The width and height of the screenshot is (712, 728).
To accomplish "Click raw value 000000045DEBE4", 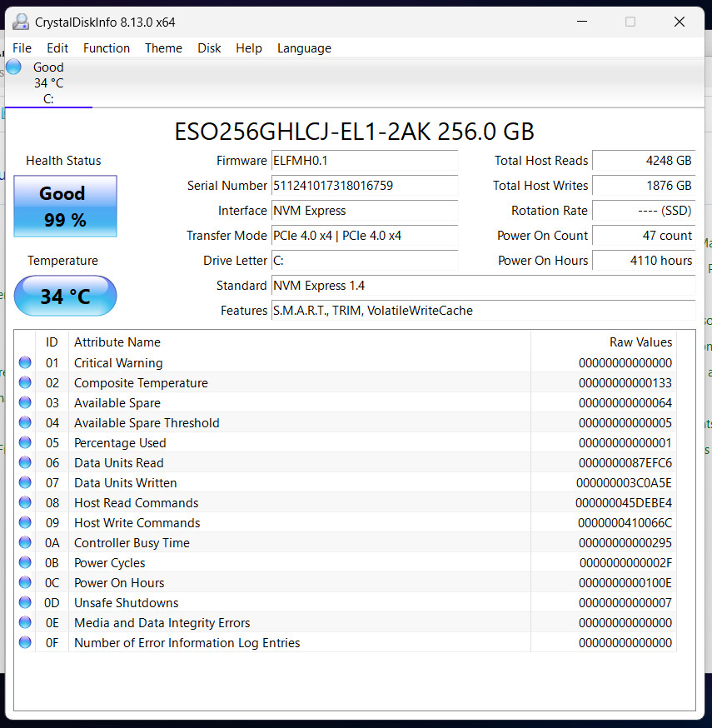I will (624, 503).
